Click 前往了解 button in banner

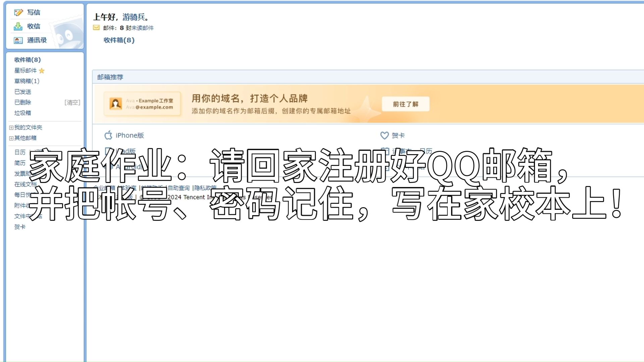coord(406,104)
